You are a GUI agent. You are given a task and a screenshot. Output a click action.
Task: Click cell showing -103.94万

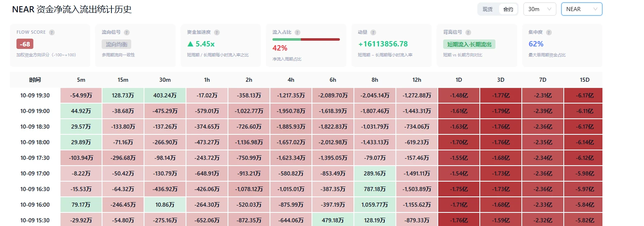click(81, 158)
